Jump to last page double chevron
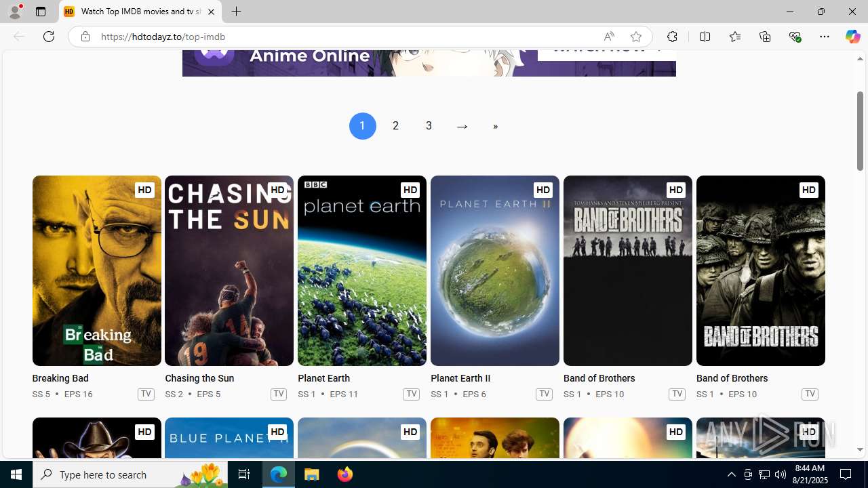The image size is (868, 488). 495,126
